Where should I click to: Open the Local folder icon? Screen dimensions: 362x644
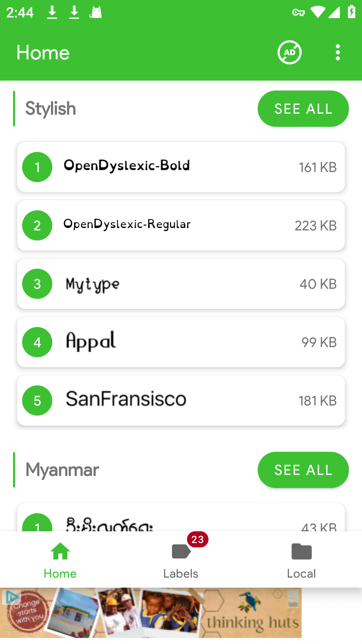tap(302, 551)
